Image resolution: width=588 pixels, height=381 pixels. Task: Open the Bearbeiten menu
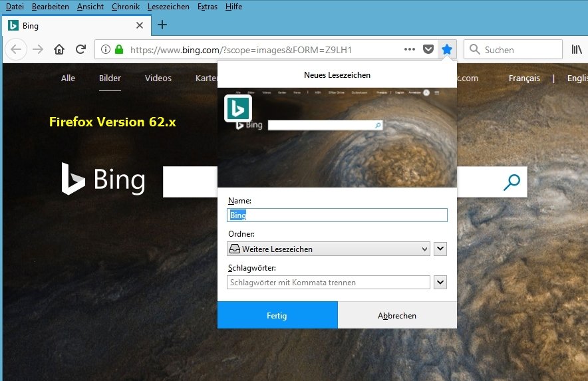coord(51,7)
